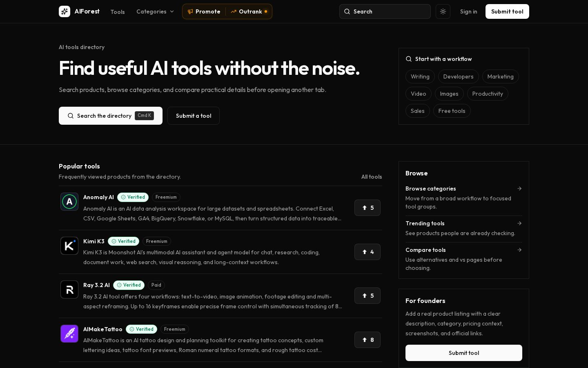Click the arrow next to Trending tools
Viewport: 588px width, 368px height.
click(519, 223)
